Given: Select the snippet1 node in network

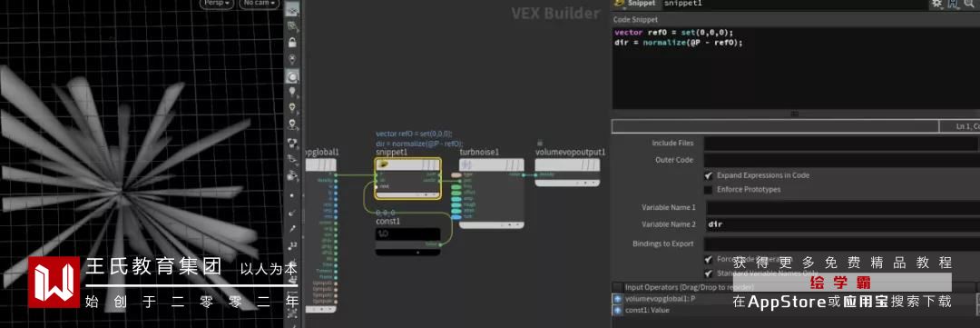Looking at the screenshot, I should point(408,178).
